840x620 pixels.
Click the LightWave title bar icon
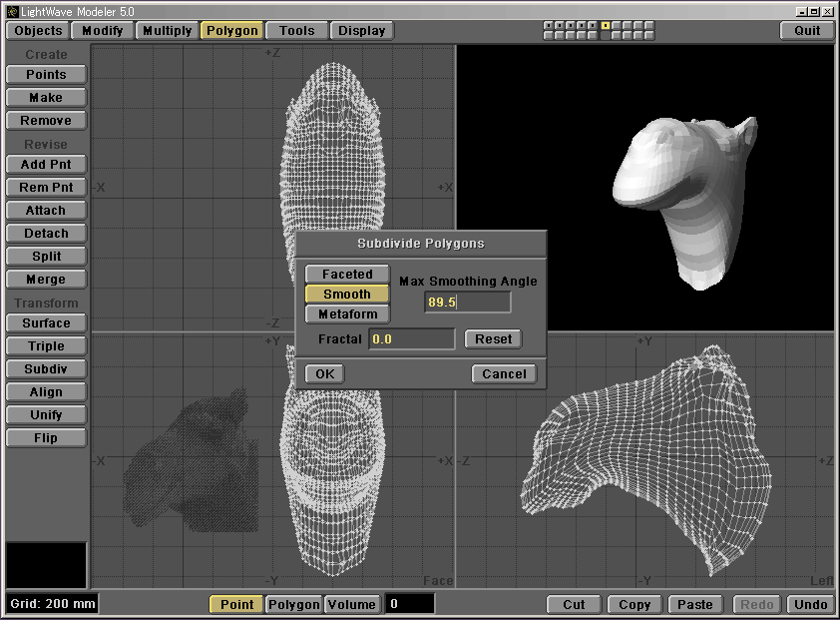click(12, 10)
